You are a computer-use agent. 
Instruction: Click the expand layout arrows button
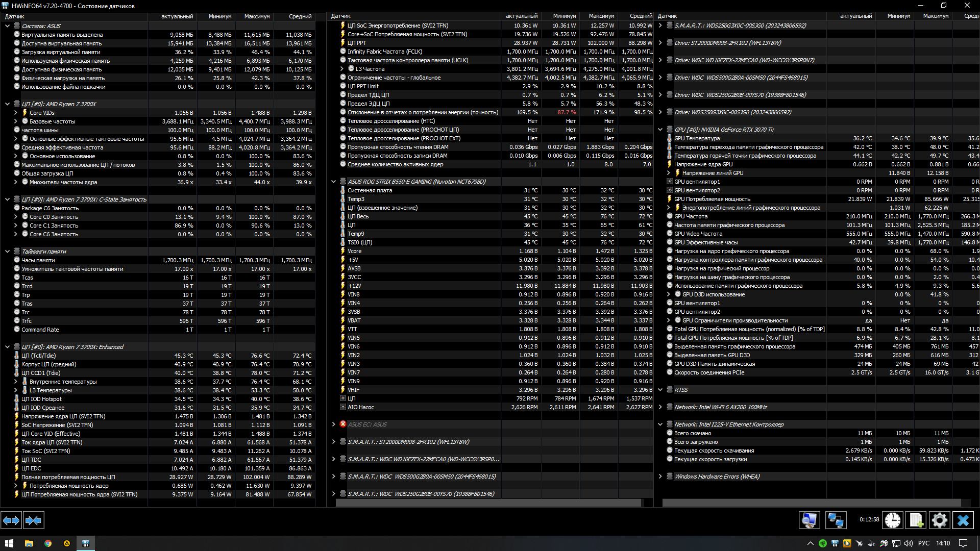coord(11,520)
